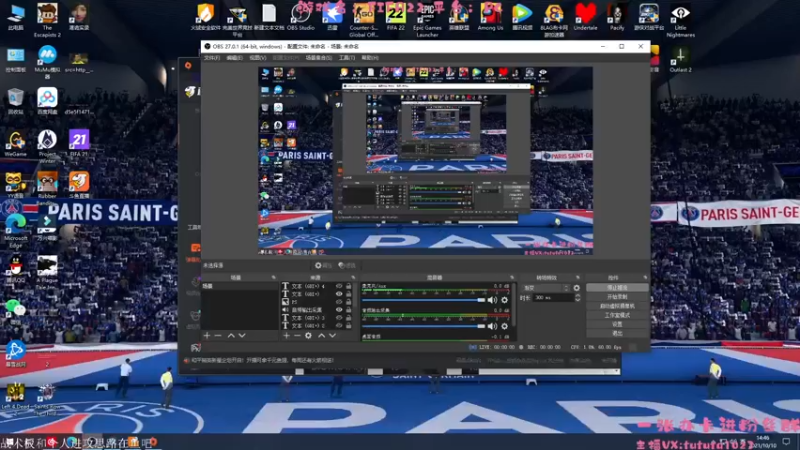Image resolution: width=800 pixels, height=450 pixels.
Task: Adjust the duration 300 ms stepper arrows
Action: point(578,297)
